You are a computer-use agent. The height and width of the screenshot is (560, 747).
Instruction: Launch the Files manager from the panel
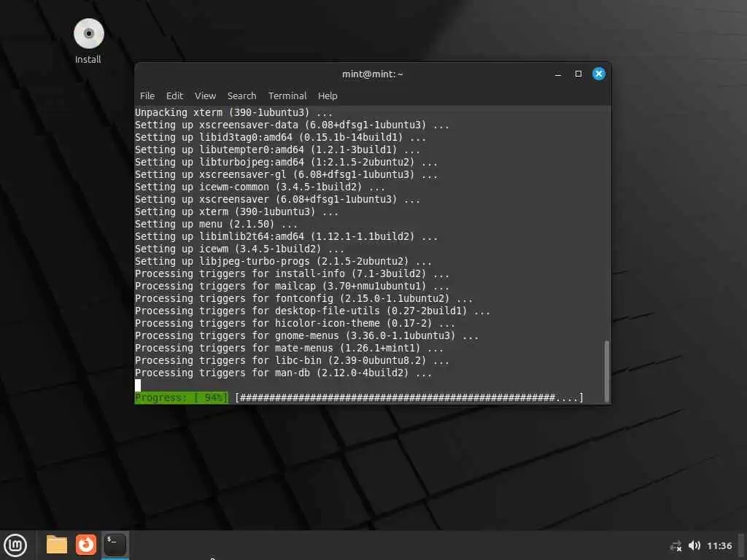(57, 545)
